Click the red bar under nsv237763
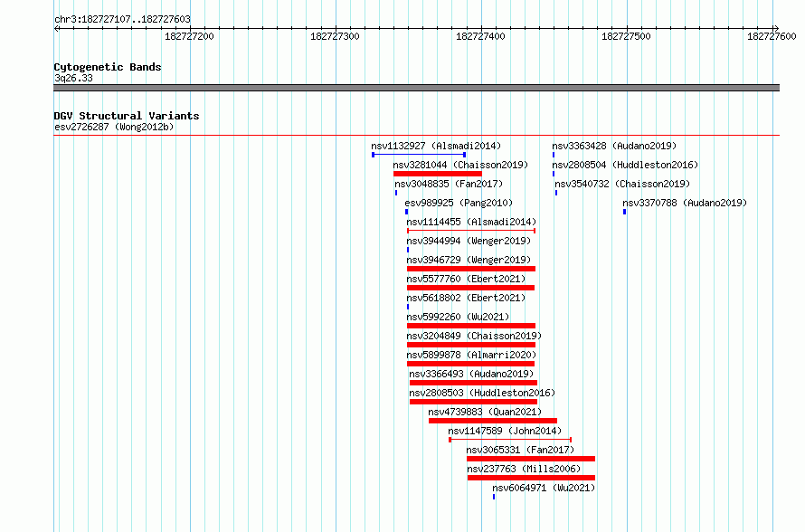The height and width of the screenshot is (532, 805). pos(531,478)
